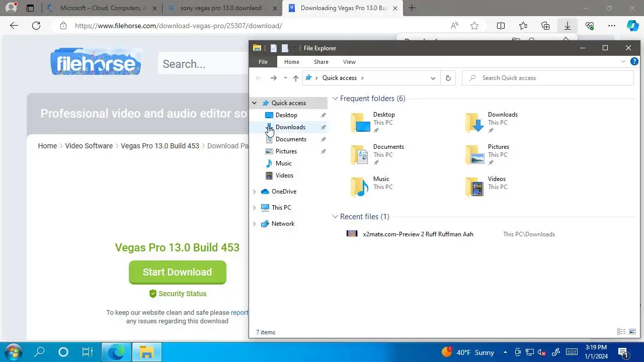Open File Explorer help icon
This screenshot has width=644, height=362.
click(x=634, y=61)
